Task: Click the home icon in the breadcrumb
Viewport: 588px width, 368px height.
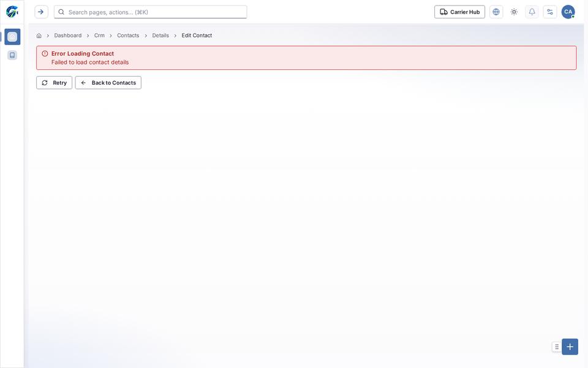Action: [39, 36]
